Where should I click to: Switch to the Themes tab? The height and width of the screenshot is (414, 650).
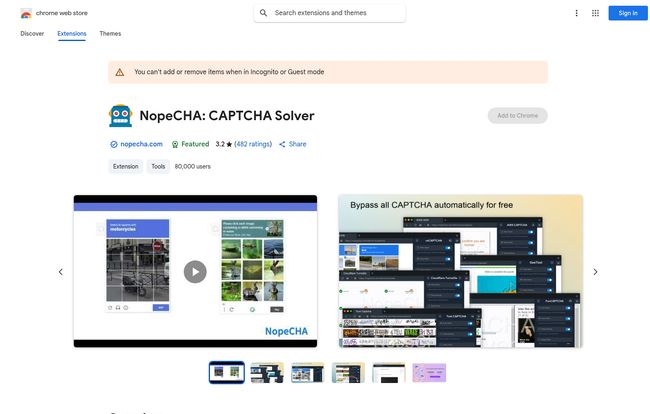click(x=110, y=34)
